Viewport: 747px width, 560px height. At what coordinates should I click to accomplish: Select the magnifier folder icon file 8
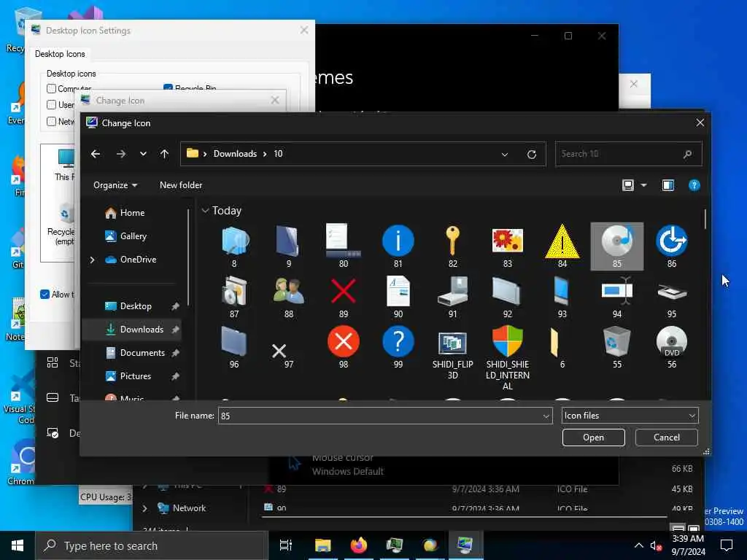(x=234, y=246)
